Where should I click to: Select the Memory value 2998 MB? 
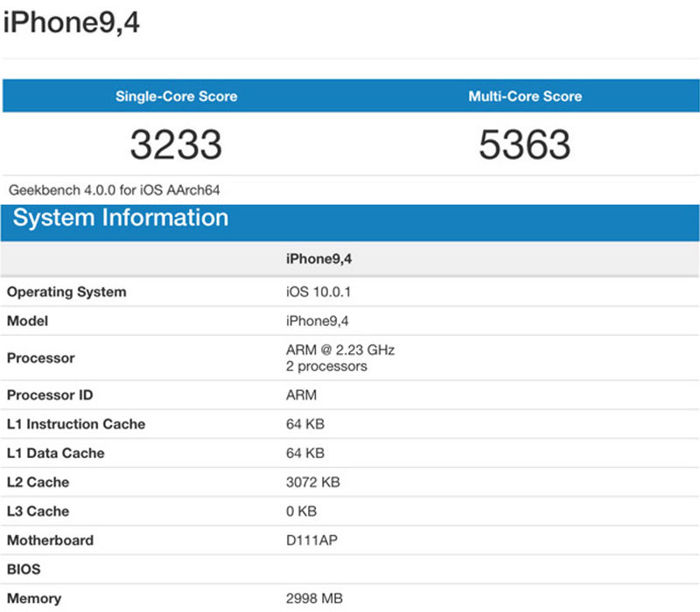[314, 599]
